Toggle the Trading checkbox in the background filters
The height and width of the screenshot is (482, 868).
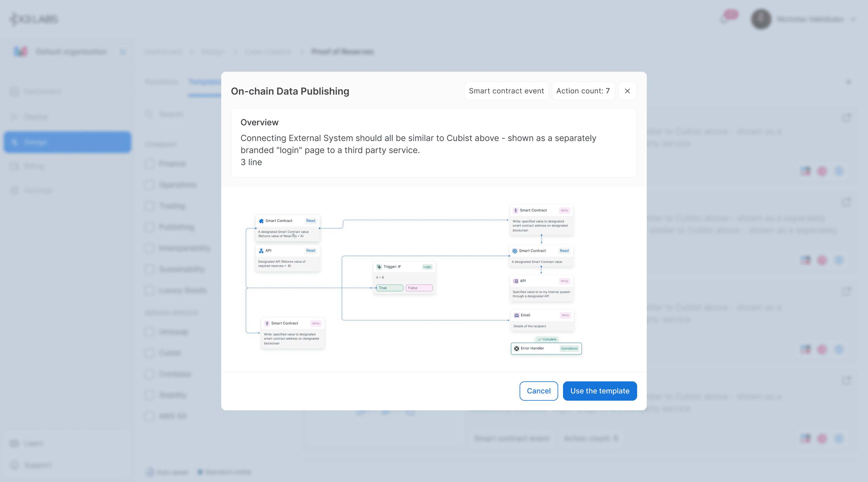[x=149, y=206]
